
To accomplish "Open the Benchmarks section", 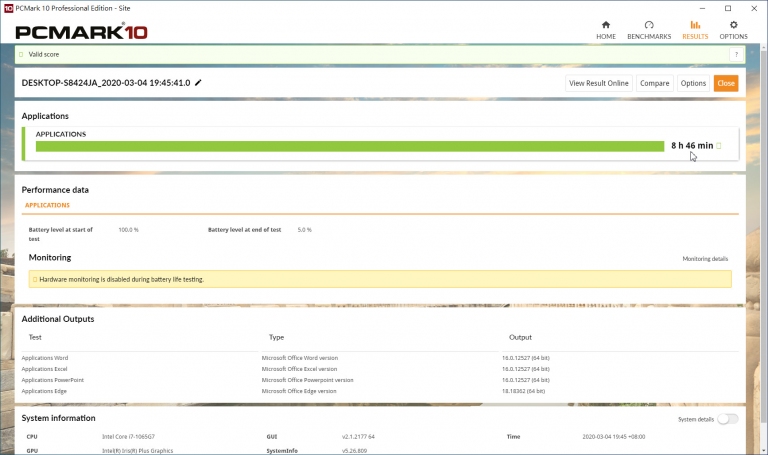I will 649,30.
